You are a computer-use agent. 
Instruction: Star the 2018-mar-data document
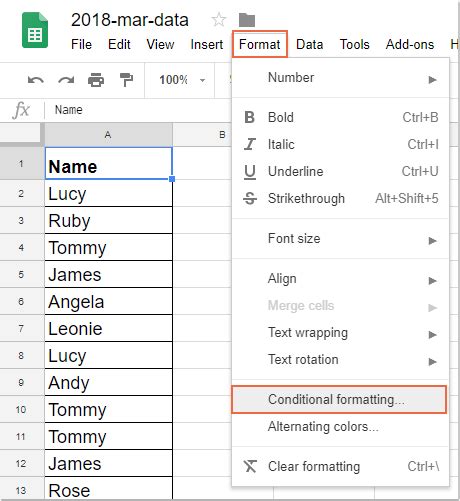(219, 20)
